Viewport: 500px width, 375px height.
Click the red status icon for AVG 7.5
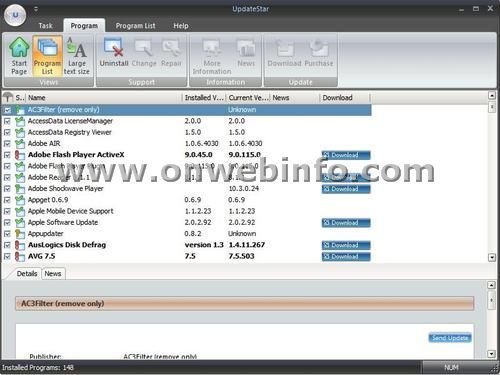(x=20, y=256)
